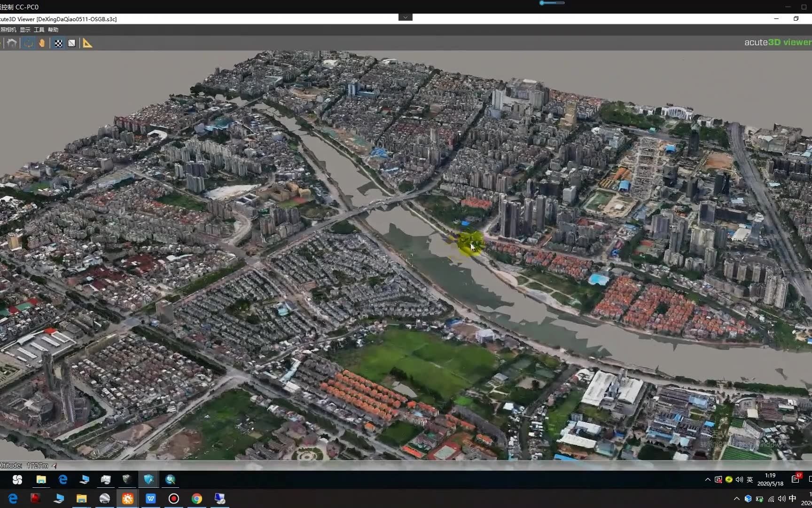Click the remote connection slider at top
The width and height of the screenshot is (812, 508).
pyautogui.click(x=552, y=3)
